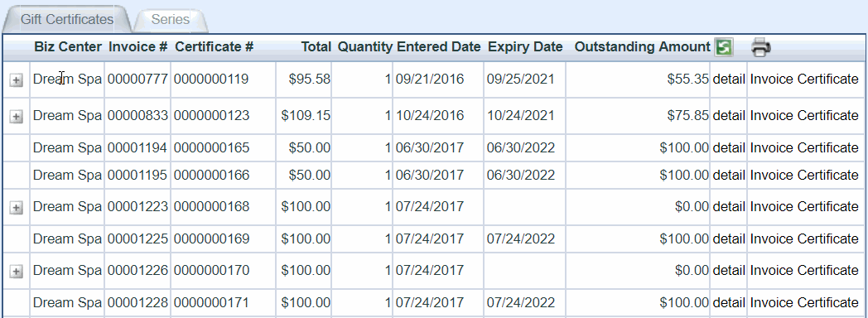Open detail link for invoice 00001195
The width and height of the screenshot is (868, 318).
pos(729,175)
